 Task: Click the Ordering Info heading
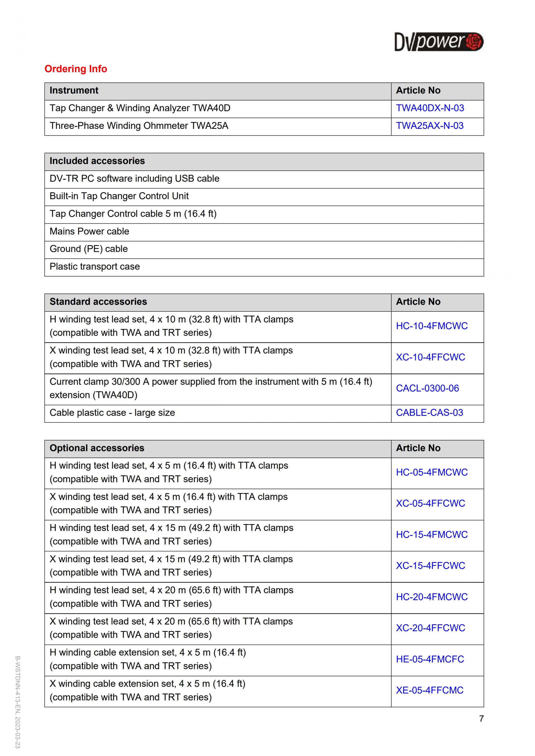76,69
